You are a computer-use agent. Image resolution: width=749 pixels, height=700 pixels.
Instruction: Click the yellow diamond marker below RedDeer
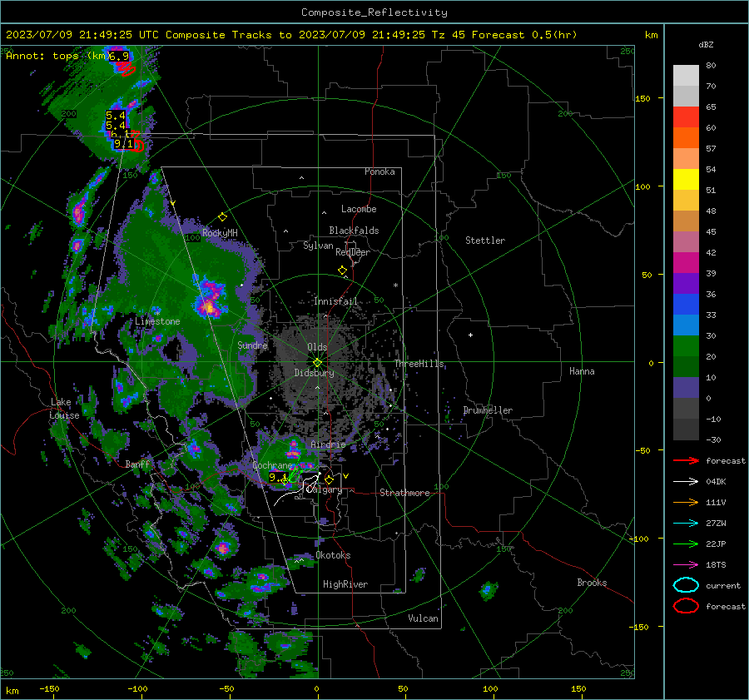pyautogui.click(x=342, y=271)
